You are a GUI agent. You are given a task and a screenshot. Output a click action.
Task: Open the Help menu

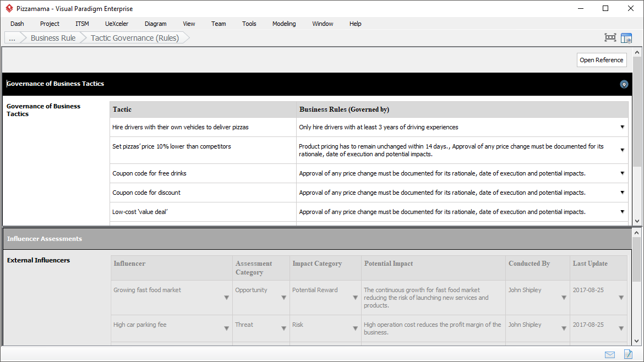click(355, 24)
